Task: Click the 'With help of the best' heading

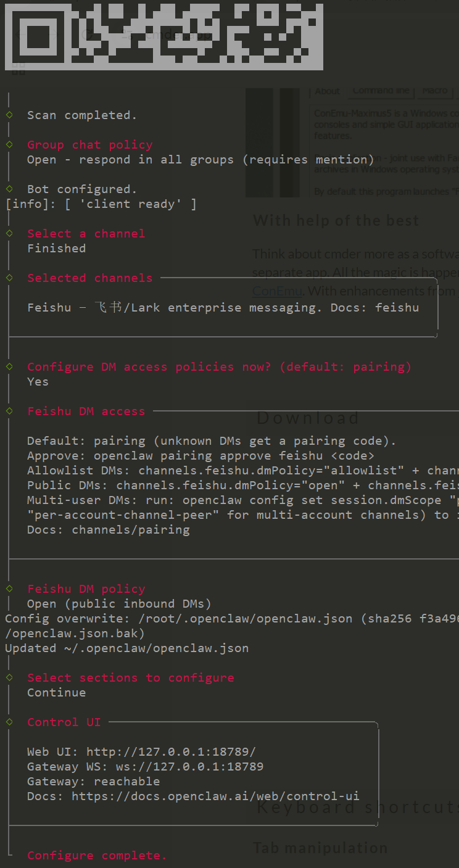Action: point(336,220)
